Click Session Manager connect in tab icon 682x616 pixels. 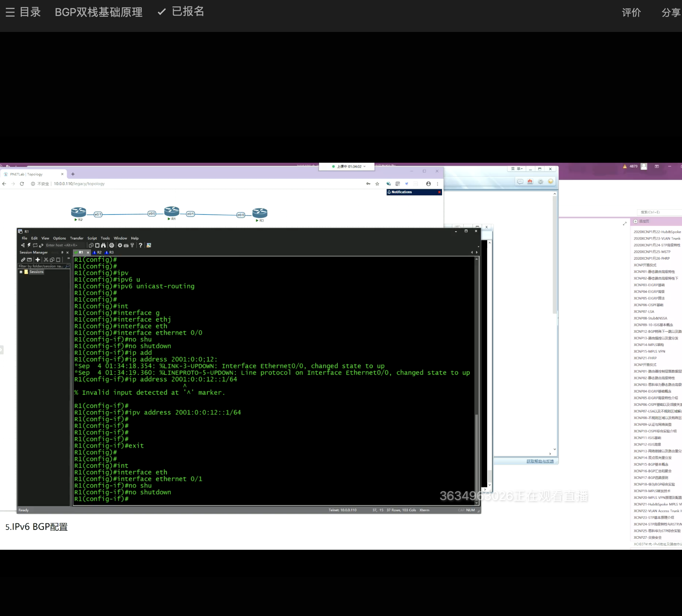(29, 259)
